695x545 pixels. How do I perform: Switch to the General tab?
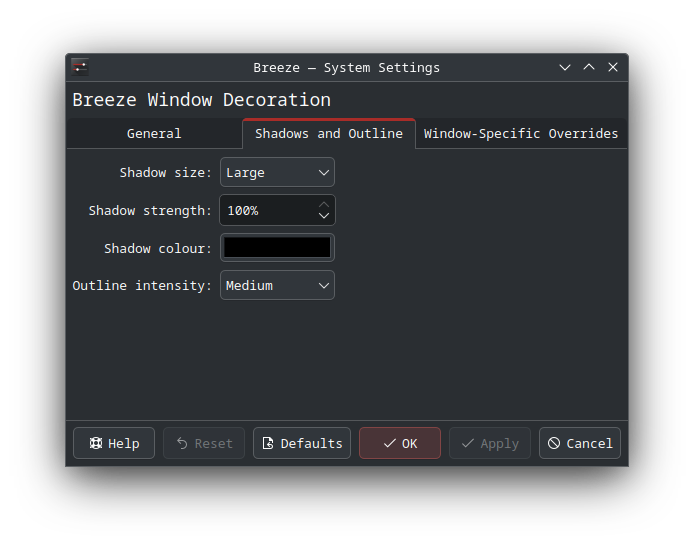[x=154, y=134]
